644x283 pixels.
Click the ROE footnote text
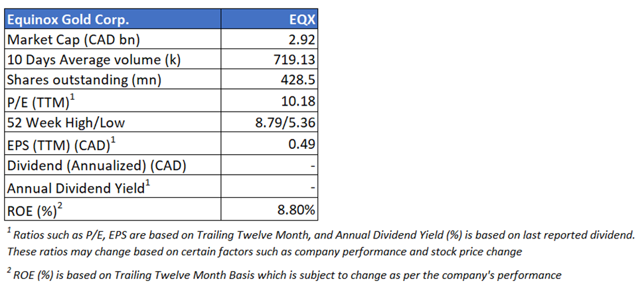pos(284,274)
